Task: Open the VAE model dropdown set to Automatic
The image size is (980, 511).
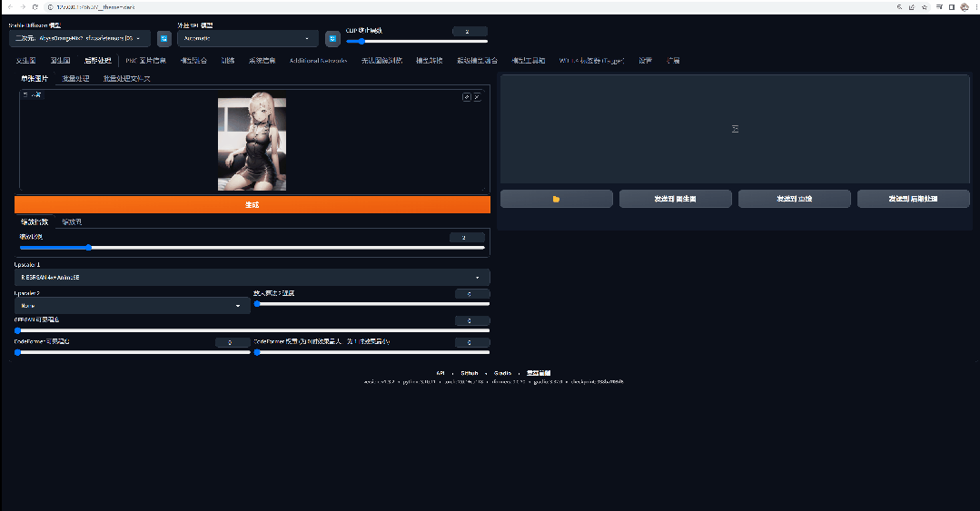Action: pyautogui.click(x=248, y=39)
